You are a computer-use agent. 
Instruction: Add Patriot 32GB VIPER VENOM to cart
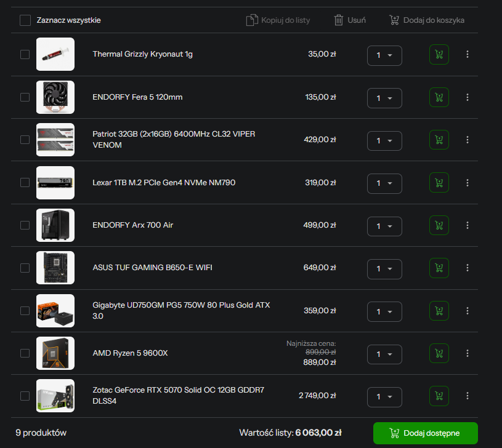(x=439, y=140)
